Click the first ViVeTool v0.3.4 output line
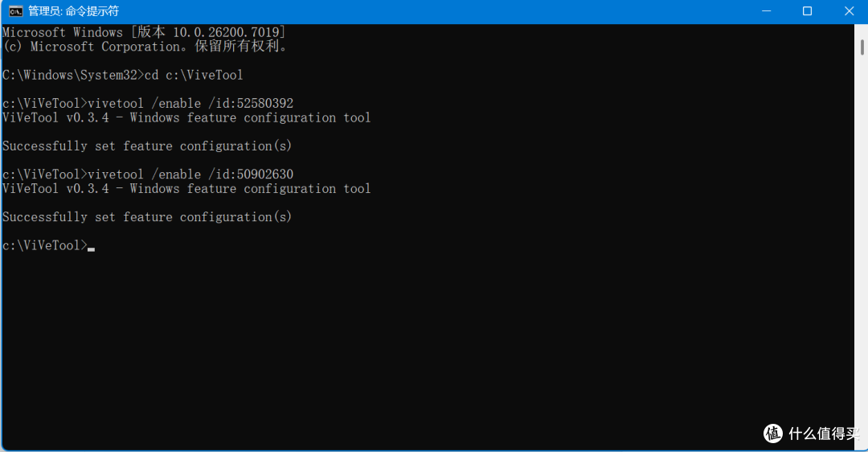Screen dimensions: 868x452 [186, 117]
